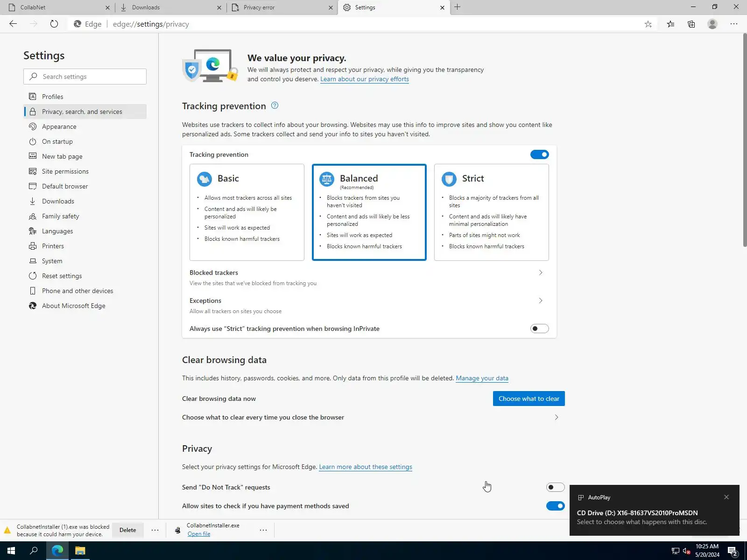Click the Appearance palette icon in sidebar
This screenshot has height=560, width=747.
pos(33,126)
